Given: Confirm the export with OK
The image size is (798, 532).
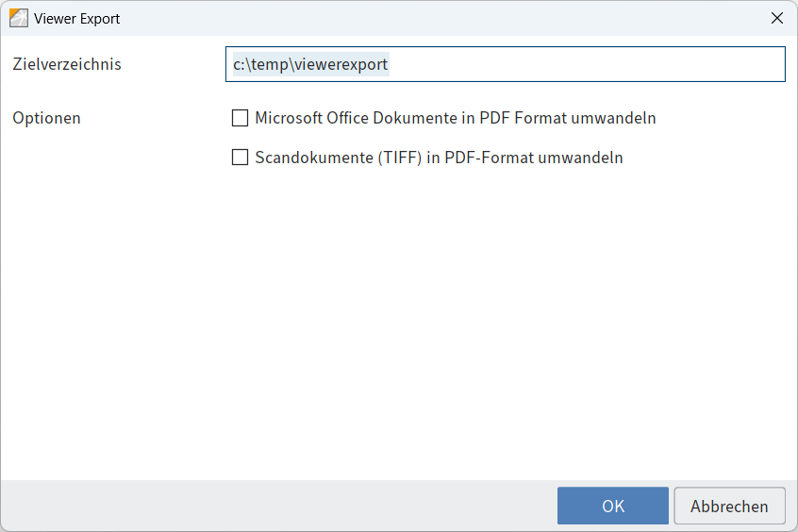Looking at the screenshot, I should 612,506.
